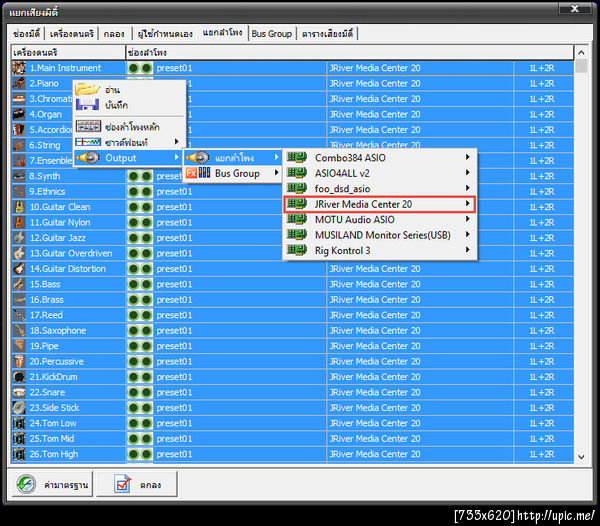This screenshot has height=526, width=600.
Task: Click the folder icon beside อ่าน
Action: click(x=88, y=90)
